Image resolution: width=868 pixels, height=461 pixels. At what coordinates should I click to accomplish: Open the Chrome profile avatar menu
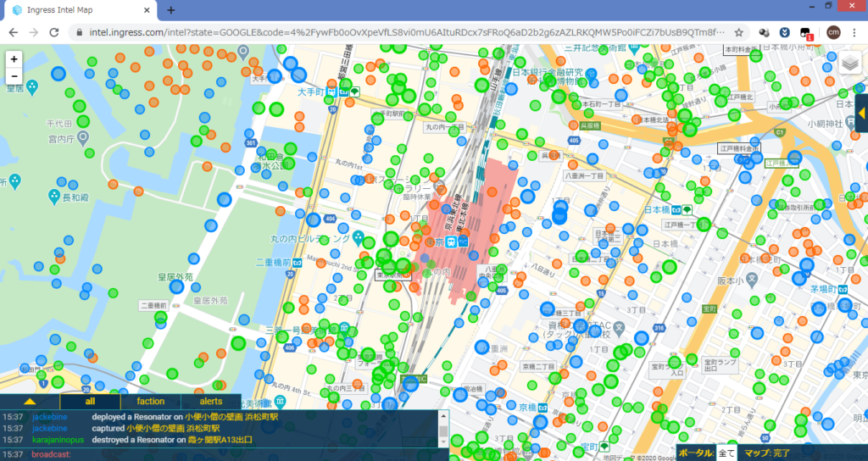[x=833, y=32]
